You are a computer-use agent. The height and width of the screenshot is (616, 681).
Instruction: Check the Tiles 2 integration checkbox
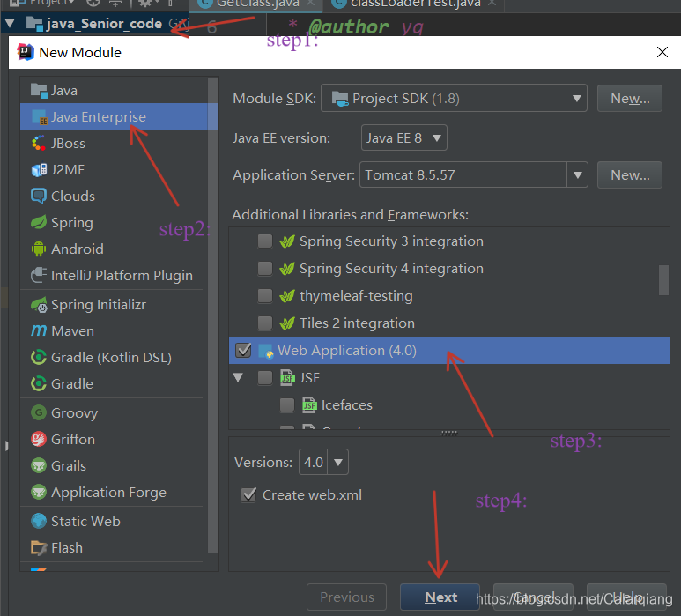tap(265, 323)
